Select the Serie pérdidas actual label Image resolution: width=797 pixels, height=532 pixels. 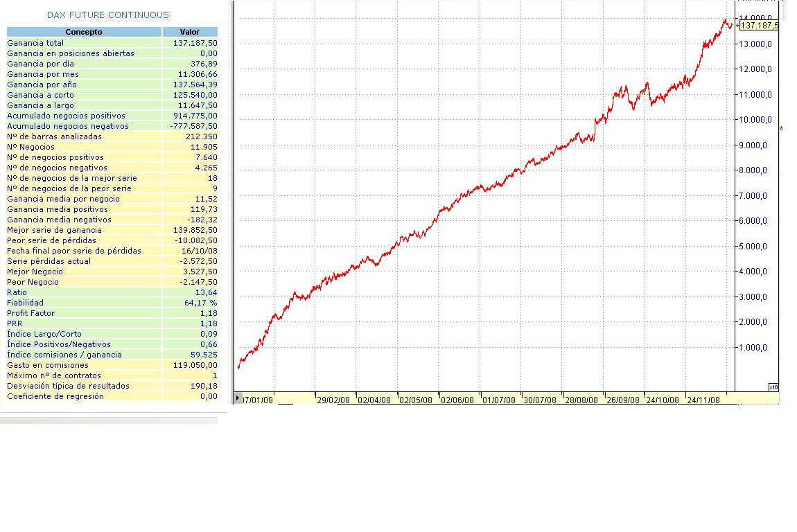coord(49,261)
